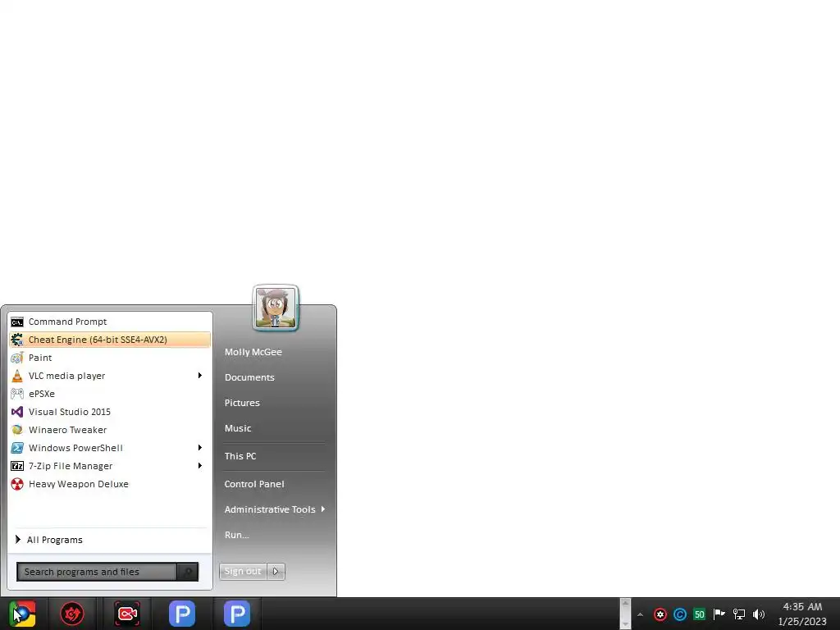This screenshot has width=840, height=630.
Task: Click the Winaero Tweaker icon
Action: 17,430
